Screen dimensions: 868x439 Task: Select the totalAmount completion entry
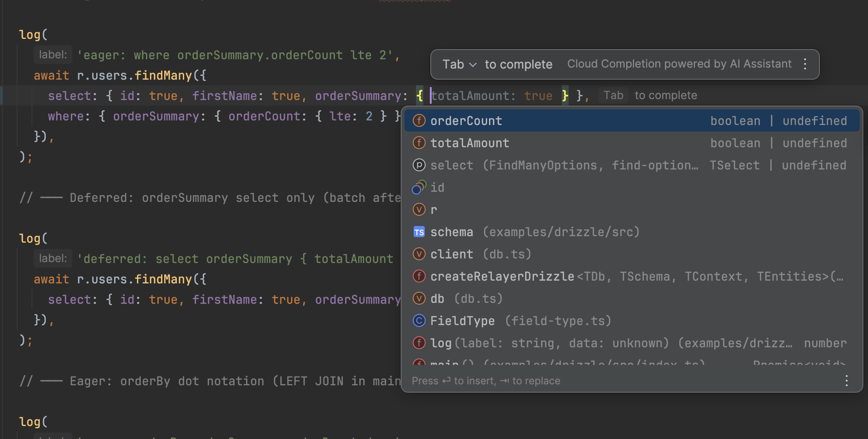(x=470, y=143)
